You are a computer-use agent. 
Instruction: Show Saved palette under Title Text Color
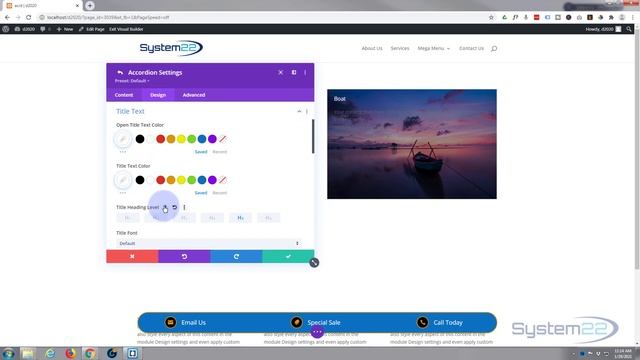coord(201,193)
